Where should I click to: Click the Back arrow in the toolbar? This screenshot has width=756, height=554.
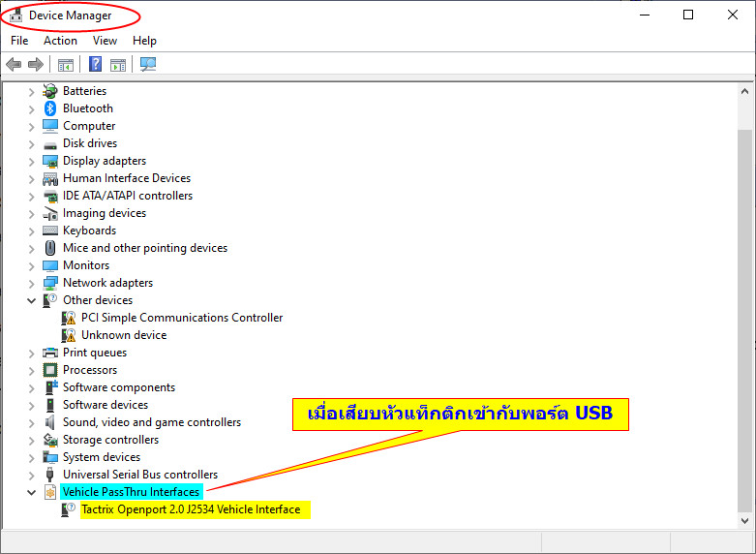click(14, 65)
